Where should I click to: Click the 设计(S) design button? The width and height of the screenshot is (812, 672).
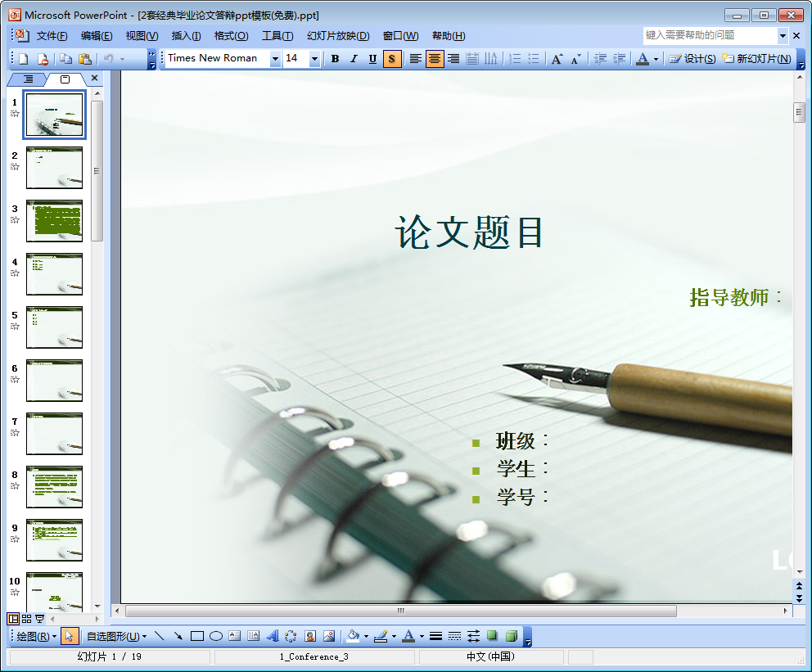[692, 58]
